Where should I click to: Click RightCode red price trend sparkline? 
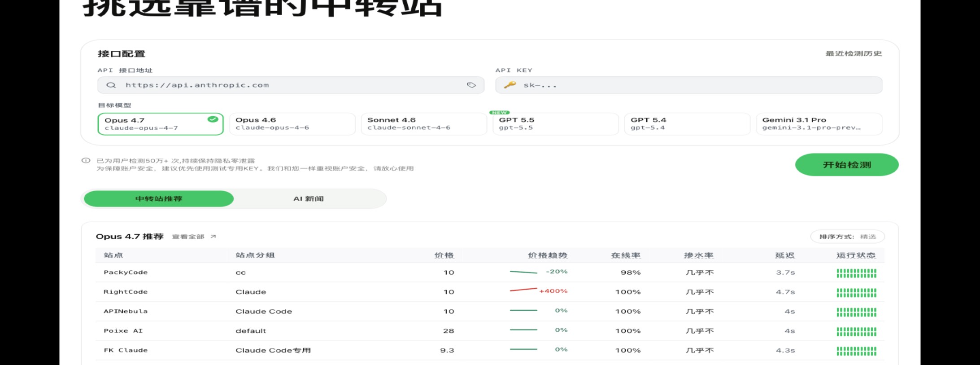[x=523, y=290]
